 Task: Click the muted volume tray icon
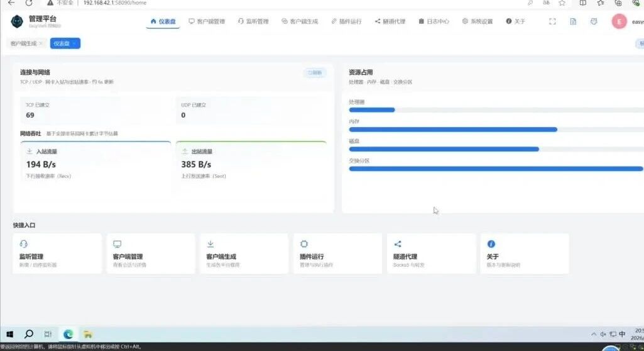click(603, 334)
